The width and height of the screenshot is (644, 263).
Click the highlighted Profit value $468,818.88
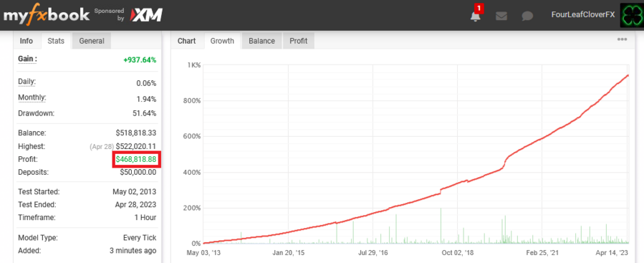tap(136, 159)
